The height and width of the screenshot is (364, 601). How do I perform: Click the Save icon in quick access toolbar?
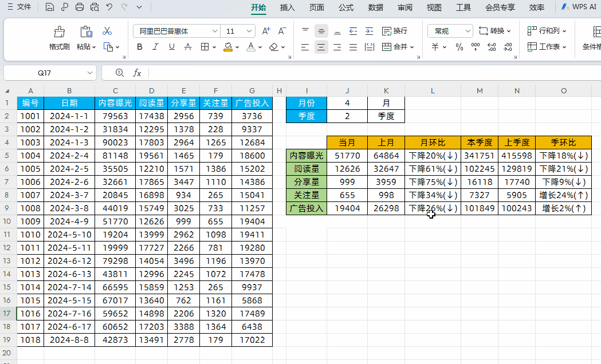point(49,7)
